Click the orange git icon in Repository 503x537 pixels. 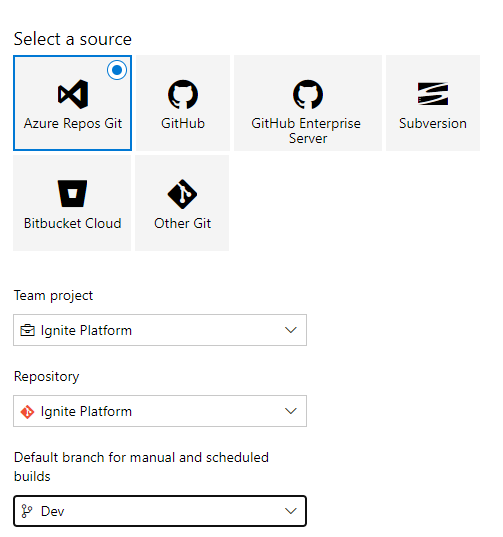pyautogui.click(x=27, y=412)
